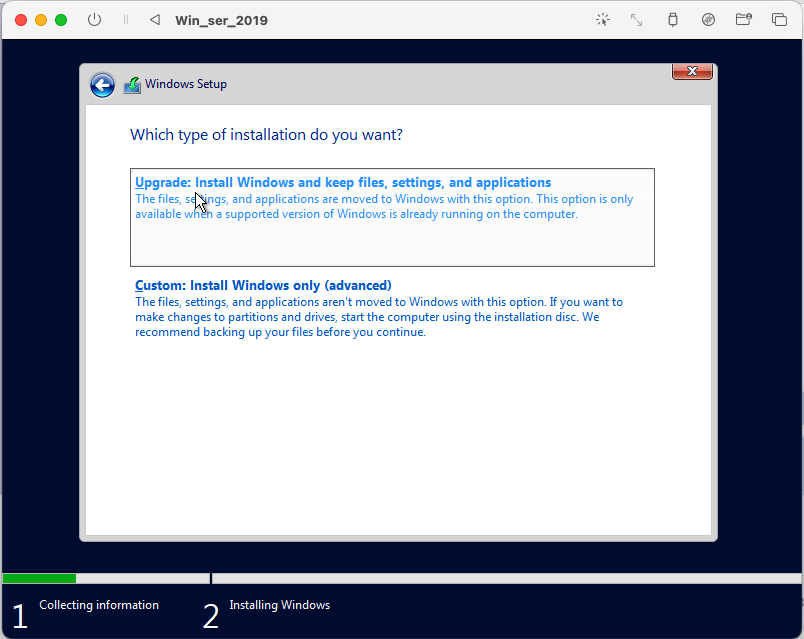Viewport: 804px width, 639px height.
Task: Open the USB devices icon
Action: pyautogui.click(x=673, y=20)
